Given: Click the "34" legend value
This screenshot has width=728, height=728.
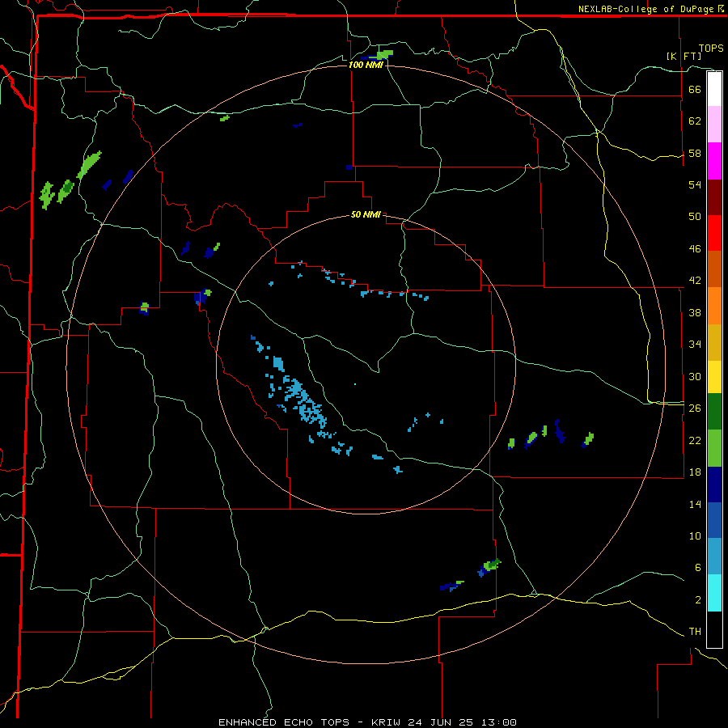Looking at the screenshot, I should click(695, 345).
